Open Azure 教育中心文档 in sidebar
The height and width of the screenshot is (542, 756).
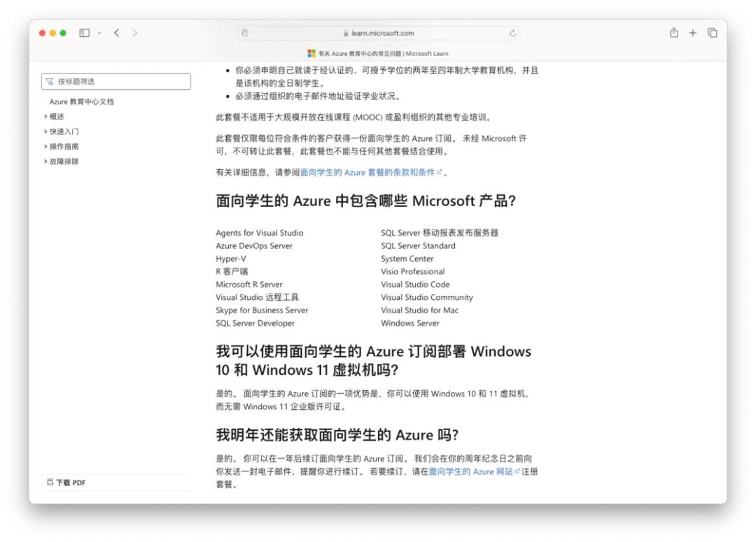[x=81, y=101]
